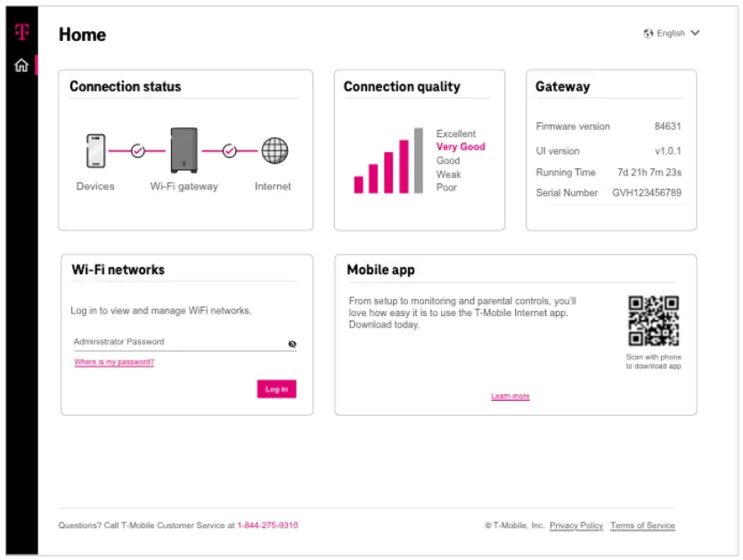
Task: Click the checkmark between Wi-Fi gateway and Internet
Action: pos(229,150)
